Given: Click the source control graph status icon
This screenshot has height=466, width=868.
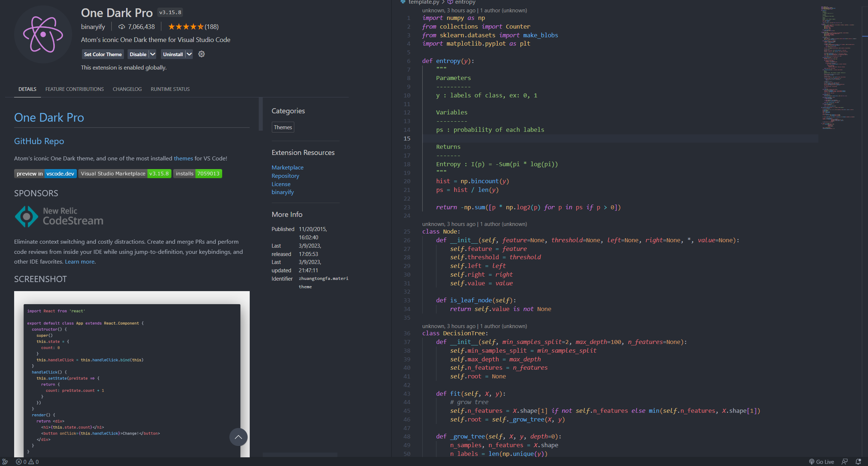Looking at the screenshot, I should click(5, 462).
